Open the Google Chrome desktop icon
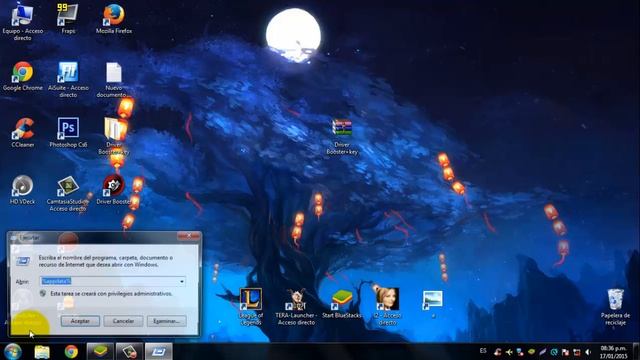This screenshot has width=640, height=360. [x=22, y=76]
